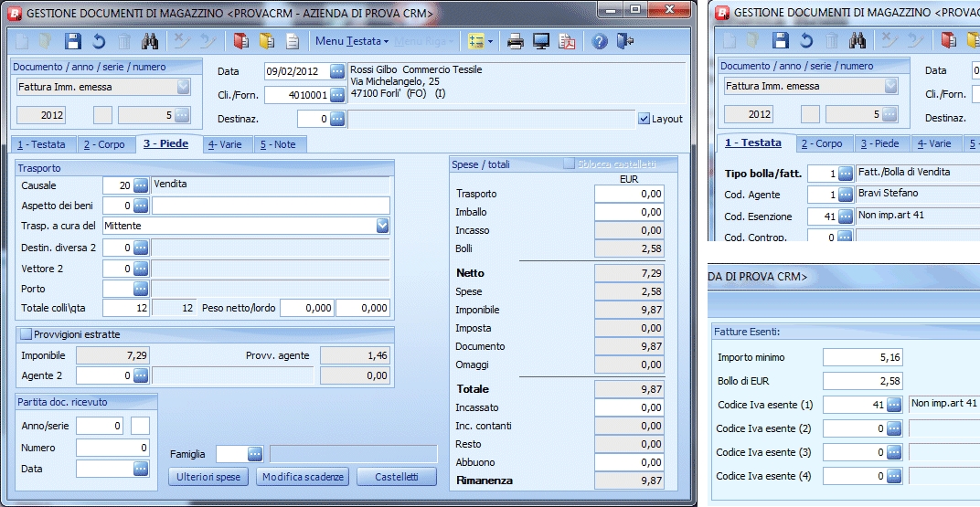The height and width of the screenshot is (507, 980).
Task: Click the Undo arrow toolbar icon
Action: [99, 41]
